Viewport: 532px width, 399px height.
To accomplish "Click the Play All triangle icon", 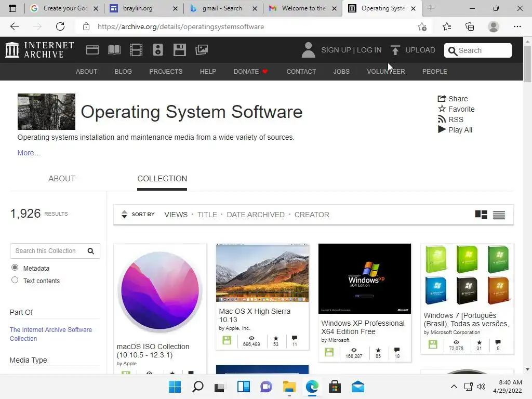I will pos(442,129).
